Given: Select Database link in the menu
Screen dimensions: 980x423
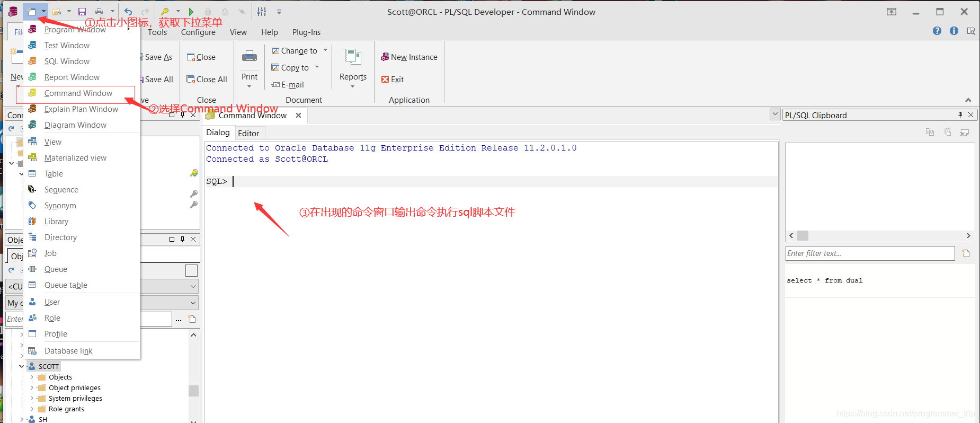Looking at the screenshot, I should [x=82, y=351].
